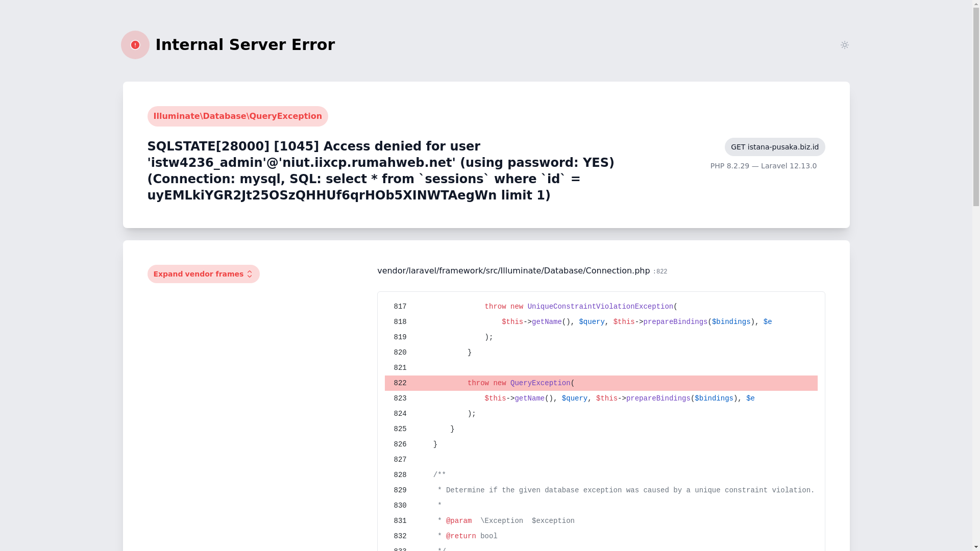Click code line 823 getName call
This screenshot has width=980, height=551.
click(x=601, y=398)
